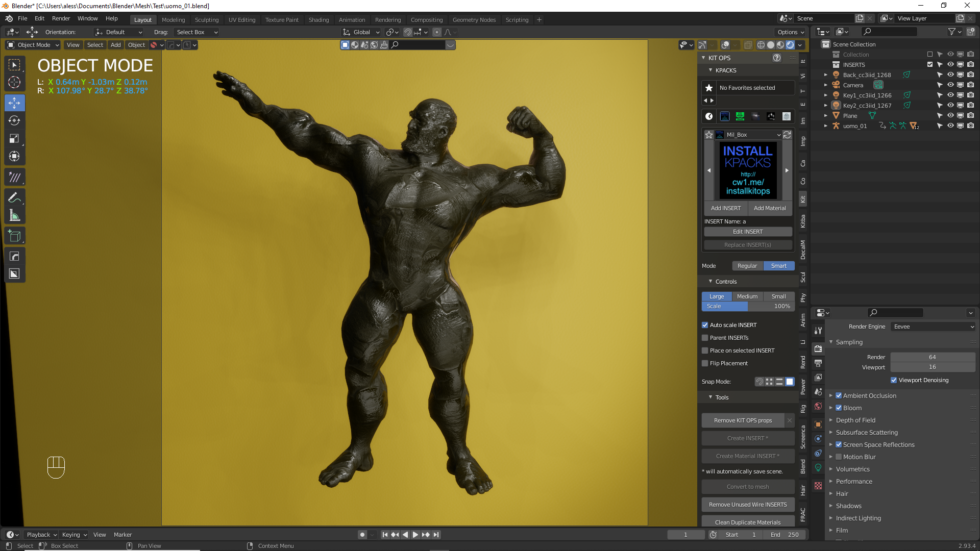The image size is (980, 551).
Task: Click the End frame field
Action: pyautogui.click(x=785, y=535)
